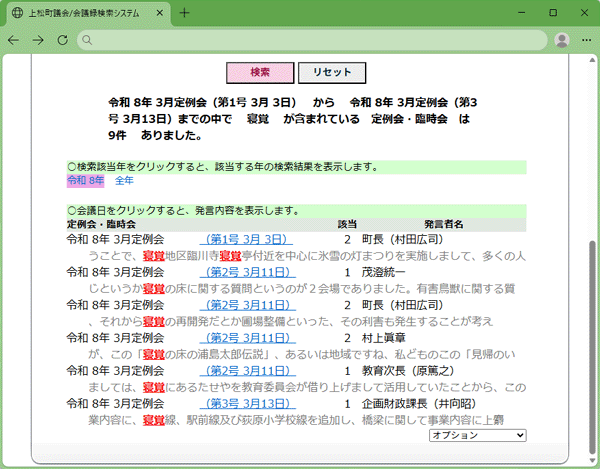Click excerpt mentioning 有害鳥獣

[x=302, y=289]
